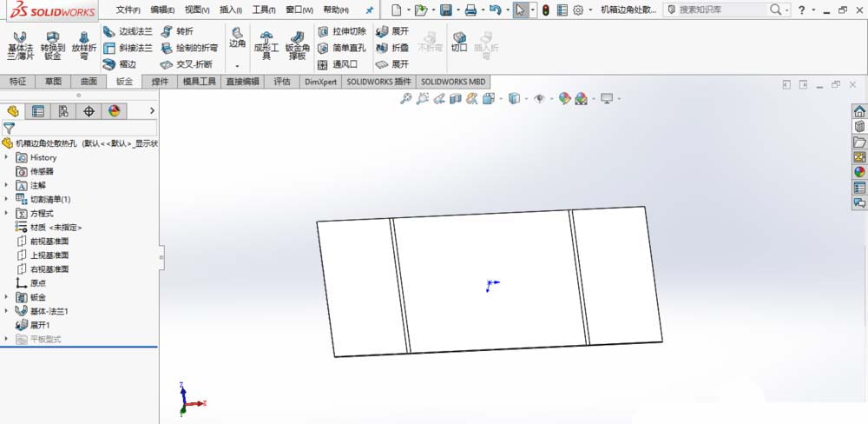Open the 插入(I) menu

pos(230,10)
